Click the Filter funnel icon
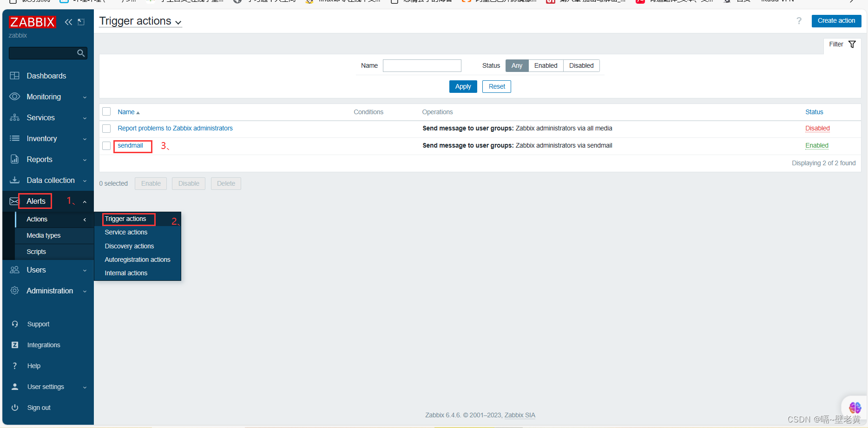Image resolution: width=868 pixels, height=428 pixels. (x=852, y=44)
